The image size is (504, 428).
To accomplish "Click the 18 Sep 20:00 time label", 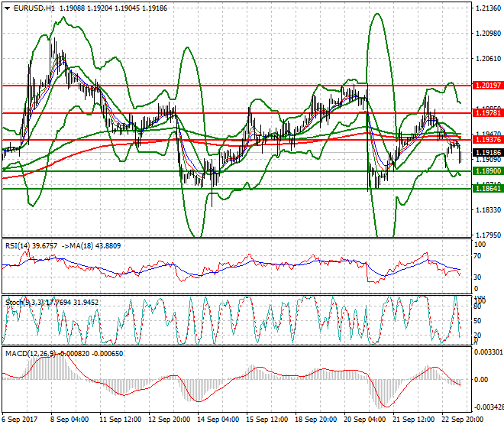I will (315, 419).
